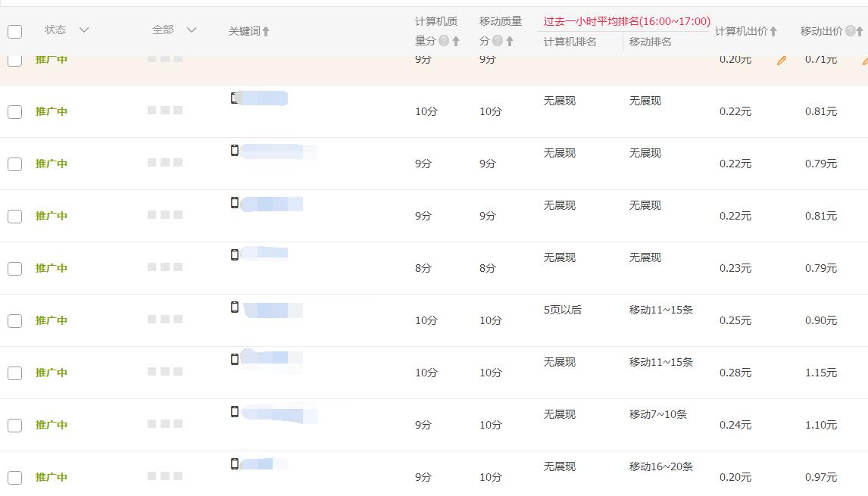Click the 计算机排名 column header
The height and width of the screenshot is (496, 868).
pos(570,42)
